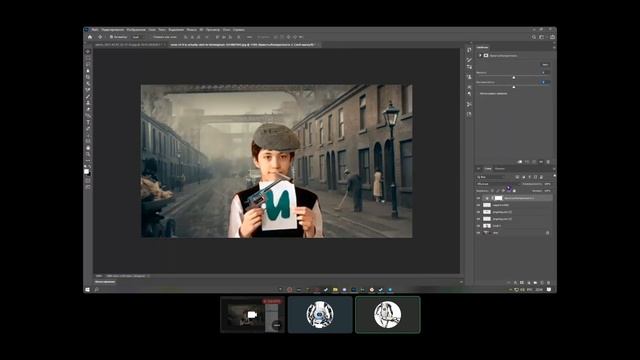
Task: Select the Move tool in the toolbox
Action: click(x=88, y=52)
